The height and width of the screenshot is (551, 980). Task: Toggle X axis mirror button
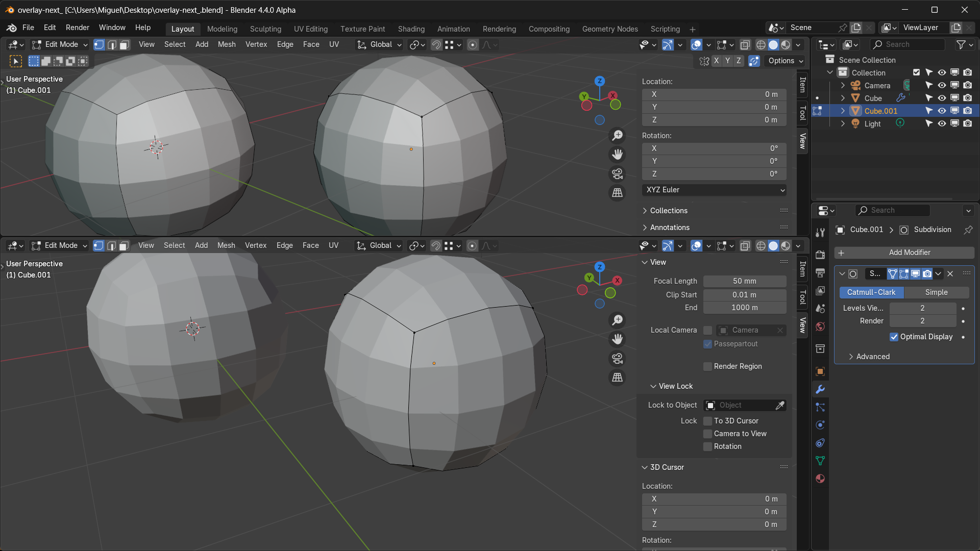coord(716,61)
